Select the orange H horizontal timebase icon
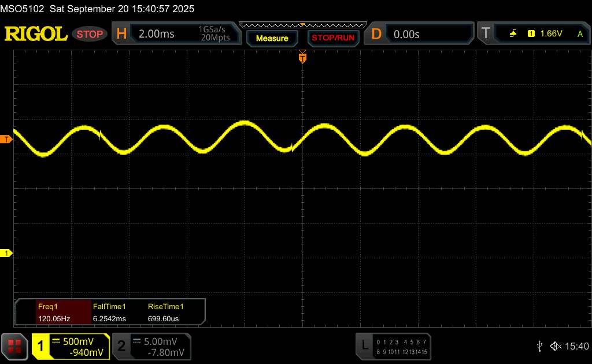The width and height of the screenshot is (592, 364). [121, 34]
